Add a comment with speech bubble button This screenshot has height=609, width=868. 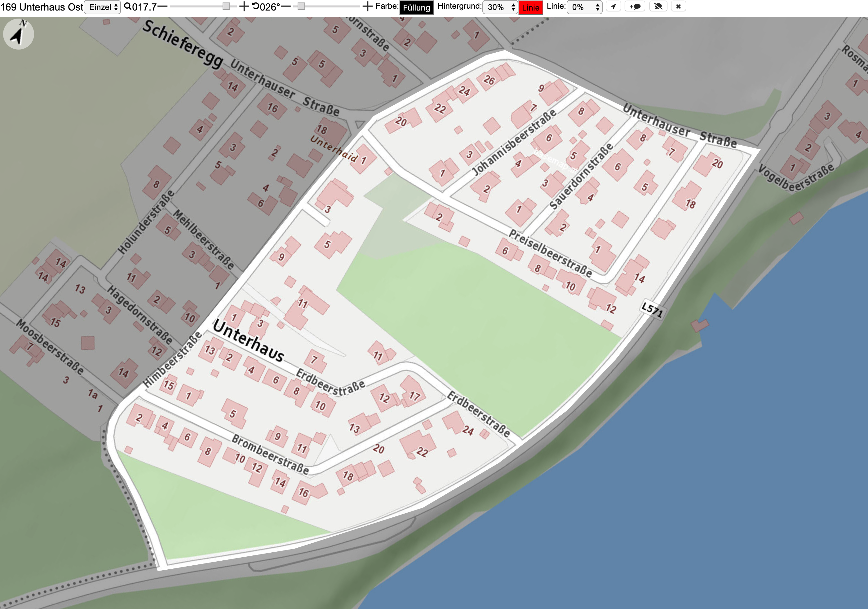pos(635,7)
